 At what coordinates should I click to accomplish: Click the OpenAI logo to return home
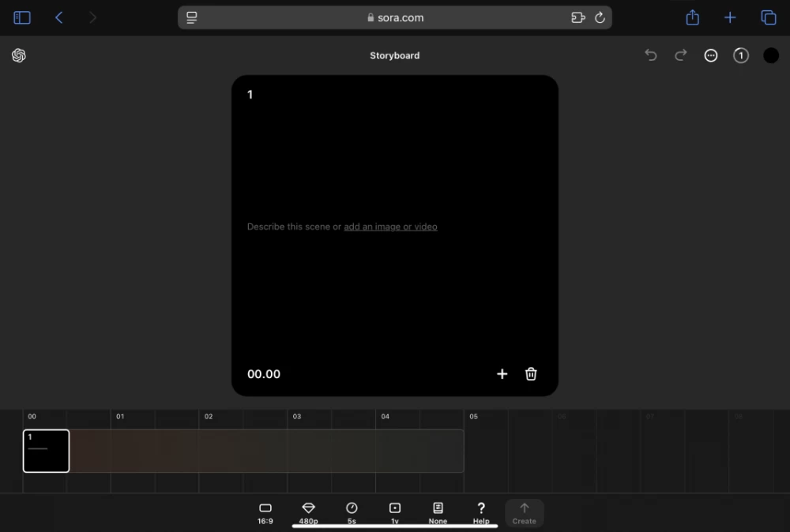[19, 55]
